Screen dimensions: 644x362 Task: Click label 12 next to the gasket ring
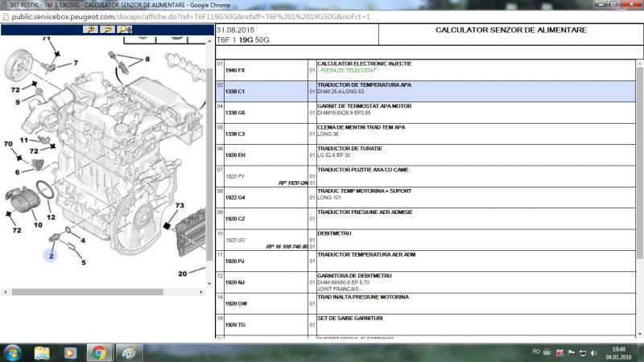pos(51,217)
